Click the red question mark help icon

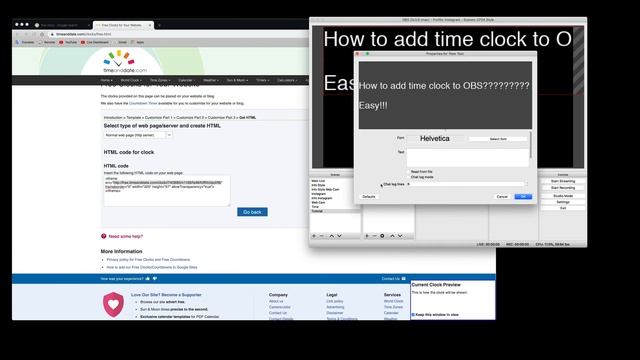(x=104, y=236)
